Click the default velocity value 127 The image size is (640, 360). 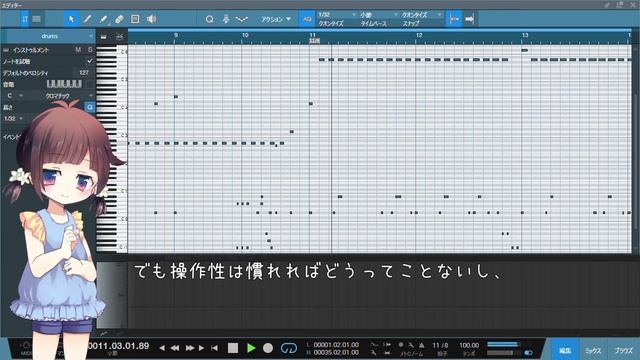(84, 73)
